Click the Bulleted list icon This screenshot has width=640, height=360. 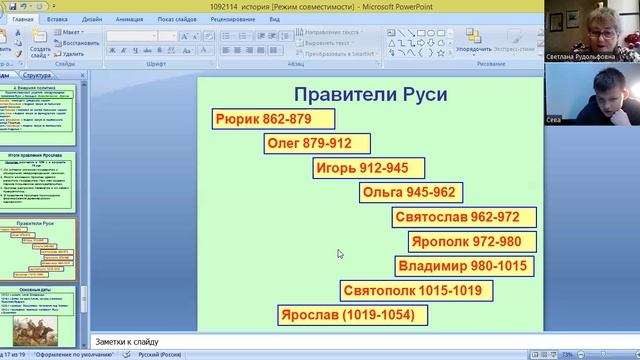coord(227,36)
